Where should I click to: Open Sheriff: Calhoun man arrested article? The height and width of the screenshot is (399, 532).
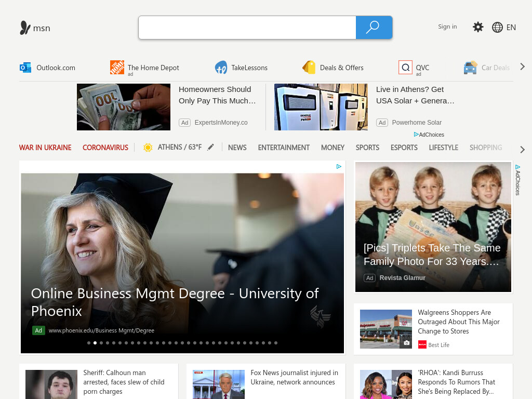(124, 382)
